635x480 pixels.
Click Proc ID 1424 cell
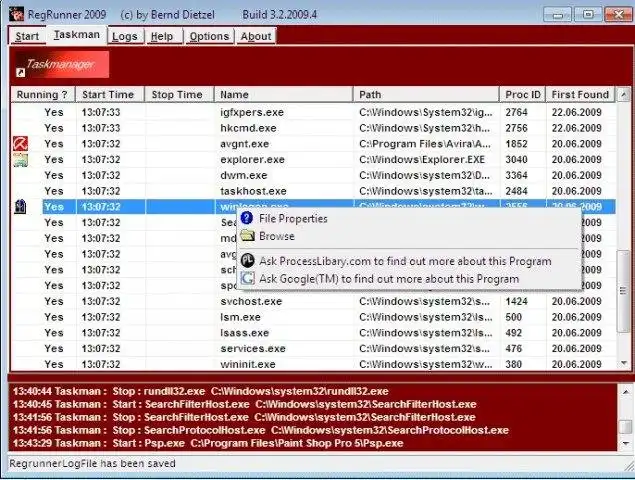(516, 301)
